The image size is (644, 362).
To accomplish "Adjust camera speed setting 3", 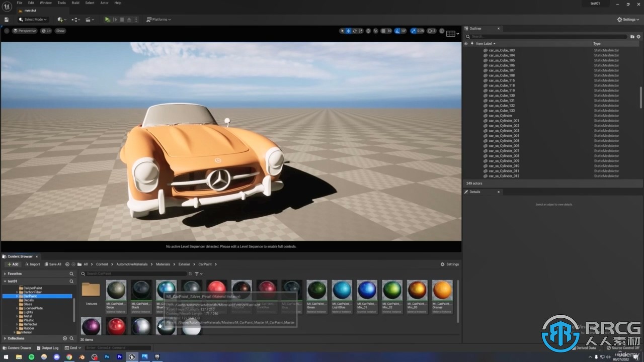I will pos(432,31).
